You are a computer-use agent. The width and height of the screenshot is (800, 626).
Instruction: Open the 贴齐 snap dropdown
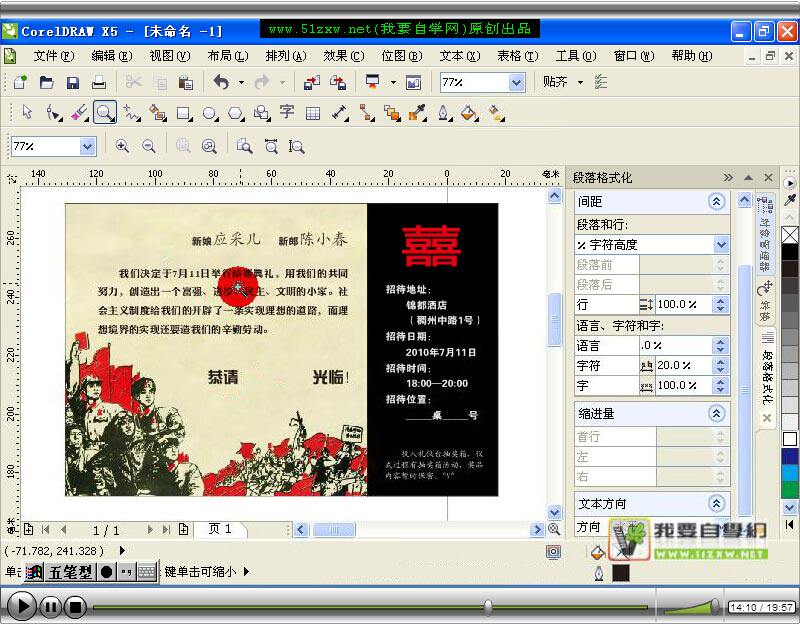pos(580,82)
